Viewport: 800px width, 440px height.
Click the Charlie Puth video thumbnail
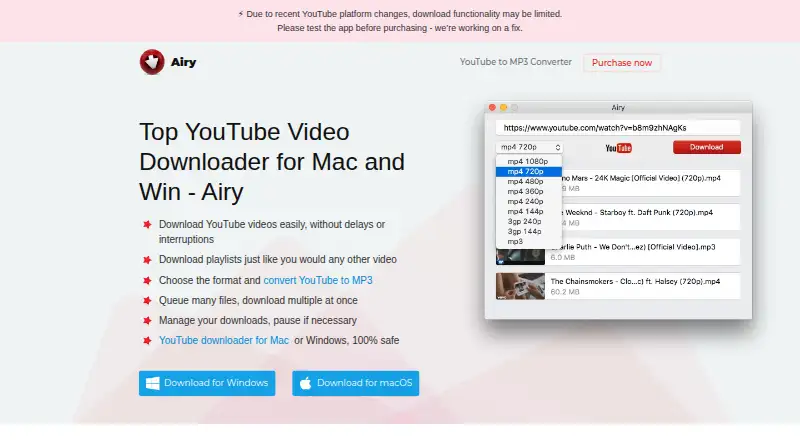(x=520, y=257)
